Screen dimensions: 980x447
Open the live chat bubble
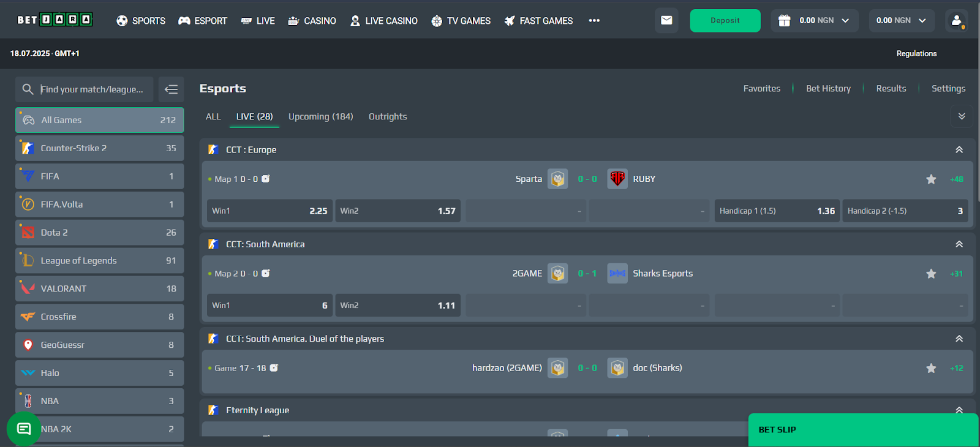click(24, 429)
